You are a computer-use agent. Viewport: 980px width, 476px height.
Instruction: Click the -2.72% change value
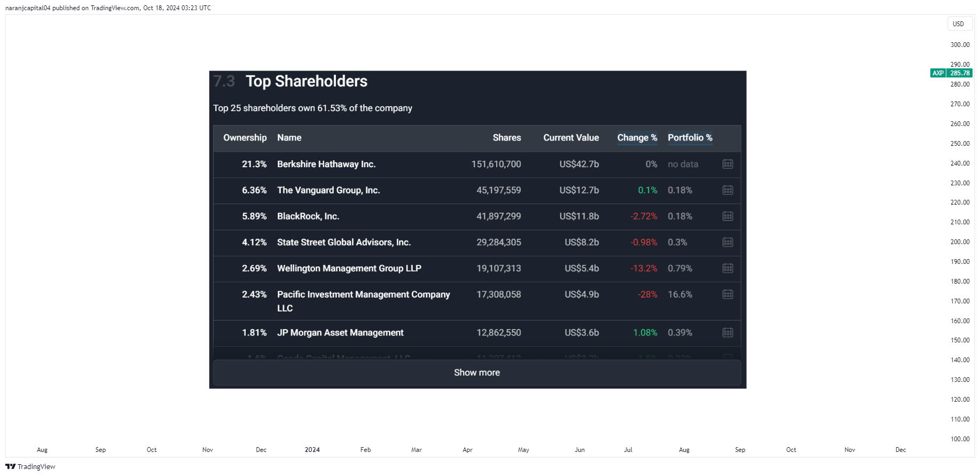pyautogui.click(x=644, y=216)
